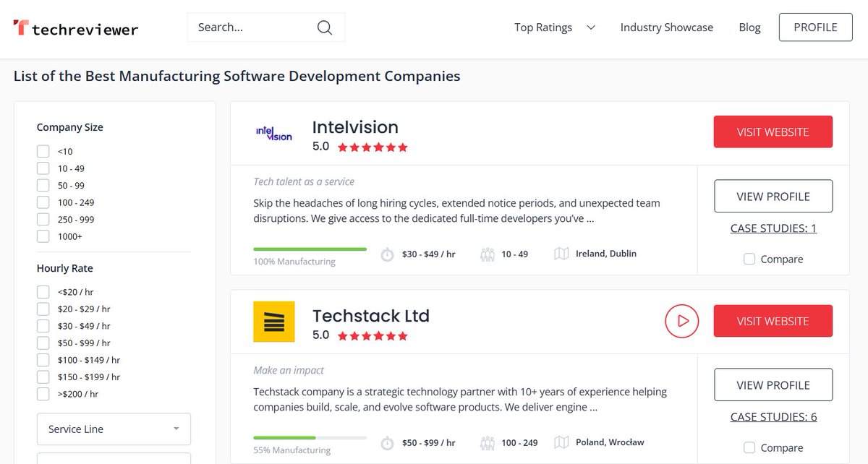Tick Compare for Techstack Ltd
Viewport: 868px width, 464px height.
tap(749, 447)
